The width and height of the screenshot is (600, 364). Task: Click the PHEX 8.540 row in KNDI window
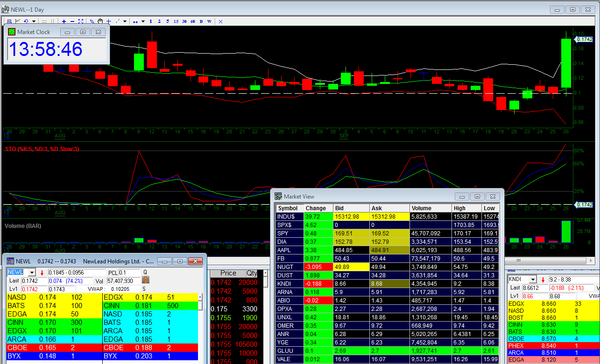[553, 346]
